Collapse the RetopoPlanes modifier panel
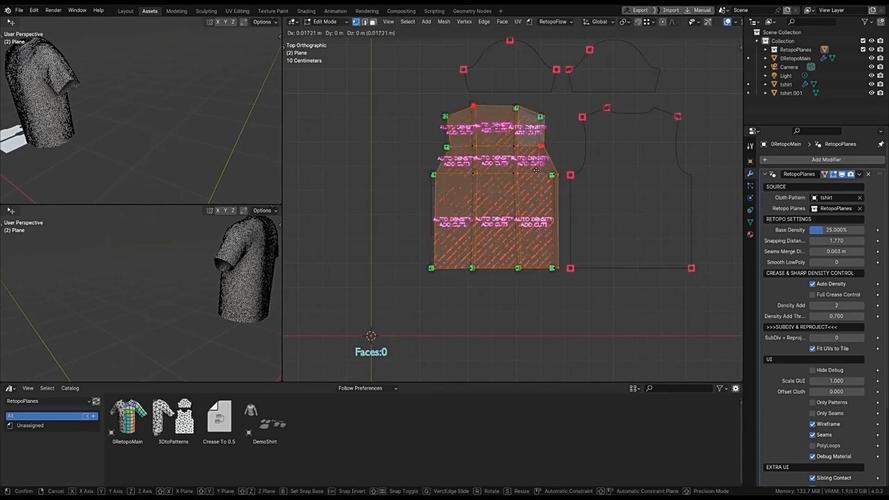The height and width of the screenshot is (500, 889). point(765,174)
